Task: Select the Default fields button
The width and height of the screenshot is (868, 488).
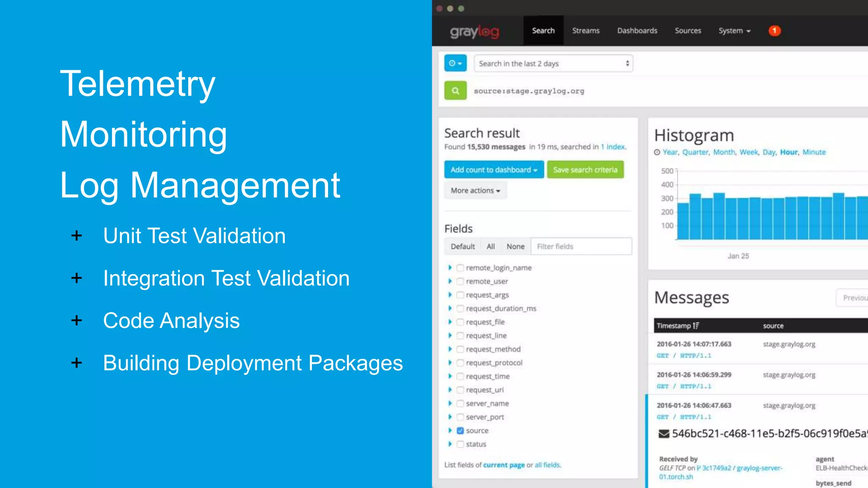Action: pyautogui.click(x=462, y=247)
